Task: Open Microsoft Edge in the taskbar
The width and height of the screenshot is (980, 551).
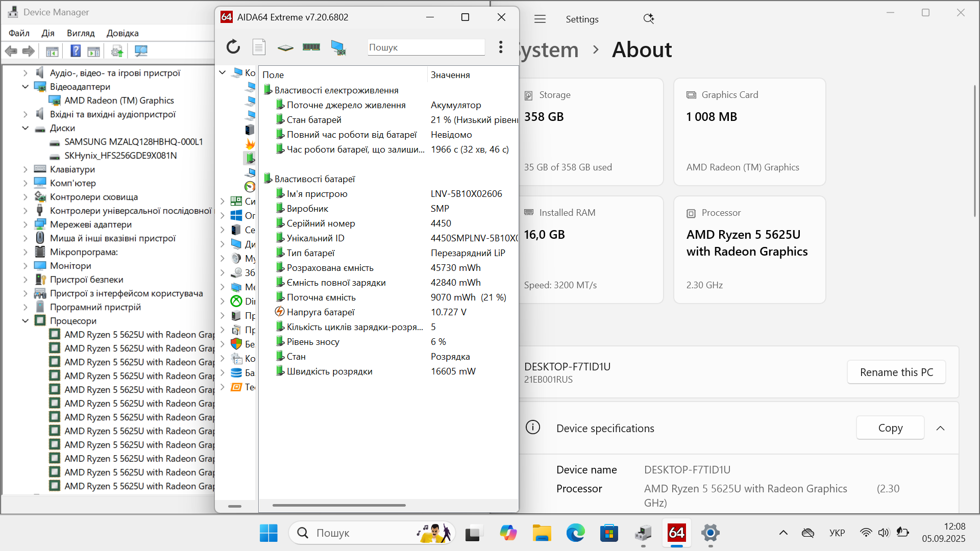Action: 575,533
